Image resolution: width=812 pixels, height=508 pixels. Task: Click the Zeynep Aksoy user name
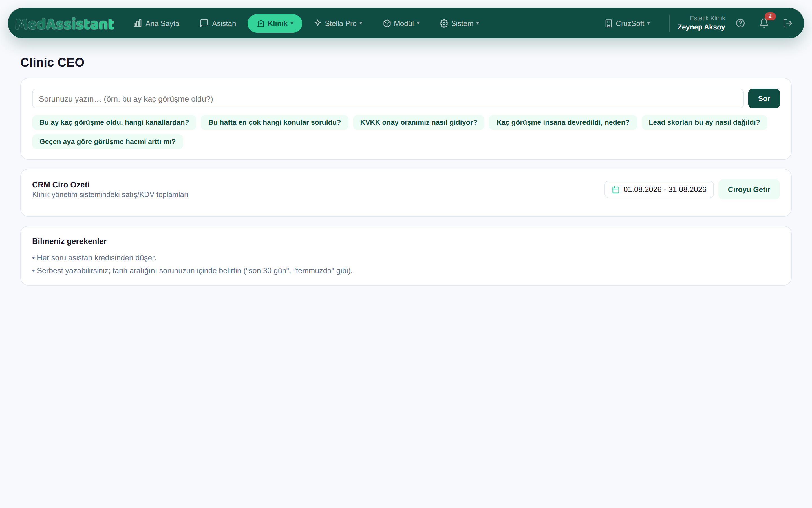tap(701, 27)
